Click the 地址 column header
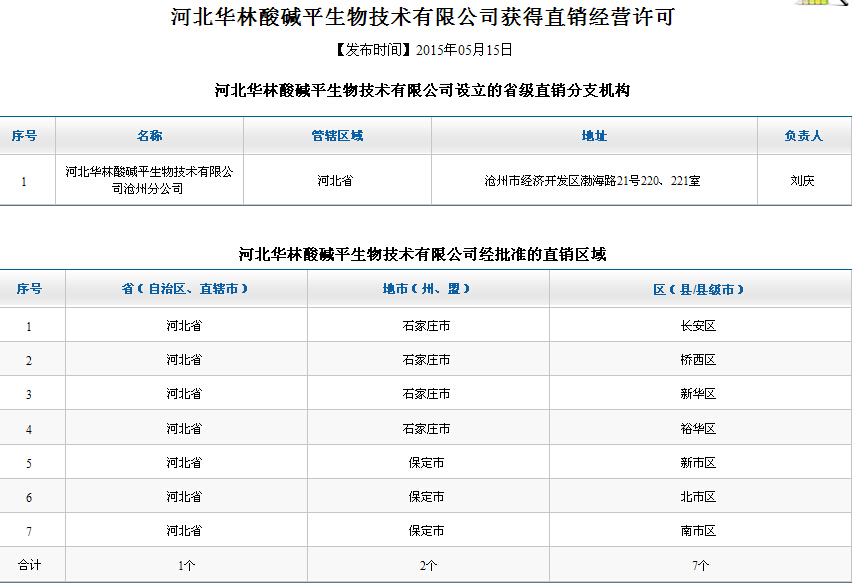The width and height of the screenshot is (853, 583). [594, 135]
